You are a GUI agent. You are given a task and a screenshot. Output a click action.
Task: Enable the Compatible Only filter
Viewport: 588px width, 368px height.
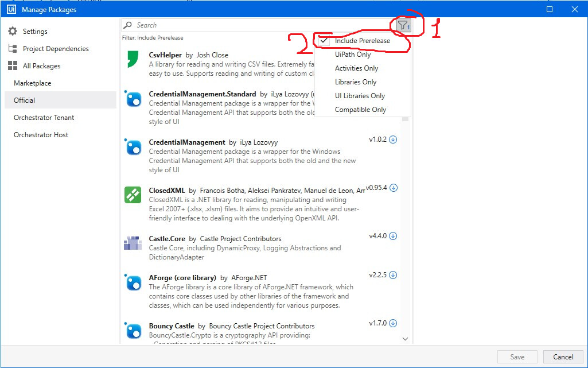363,110
